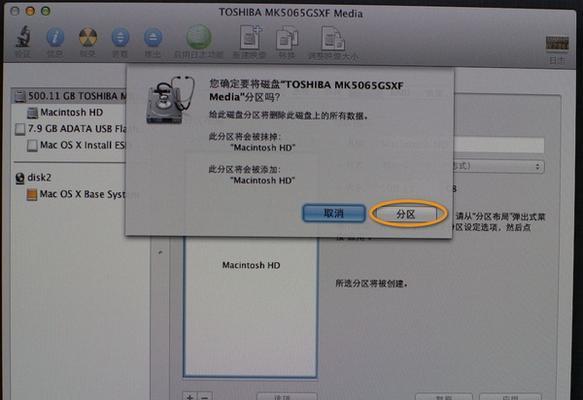
Task: Select Mac OS X Base System volume
Action: coord(77,194)
